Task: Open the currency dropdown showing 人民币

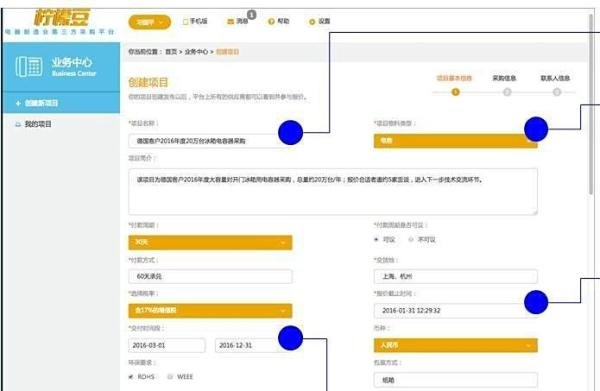Action: click(x=455, y=345)
